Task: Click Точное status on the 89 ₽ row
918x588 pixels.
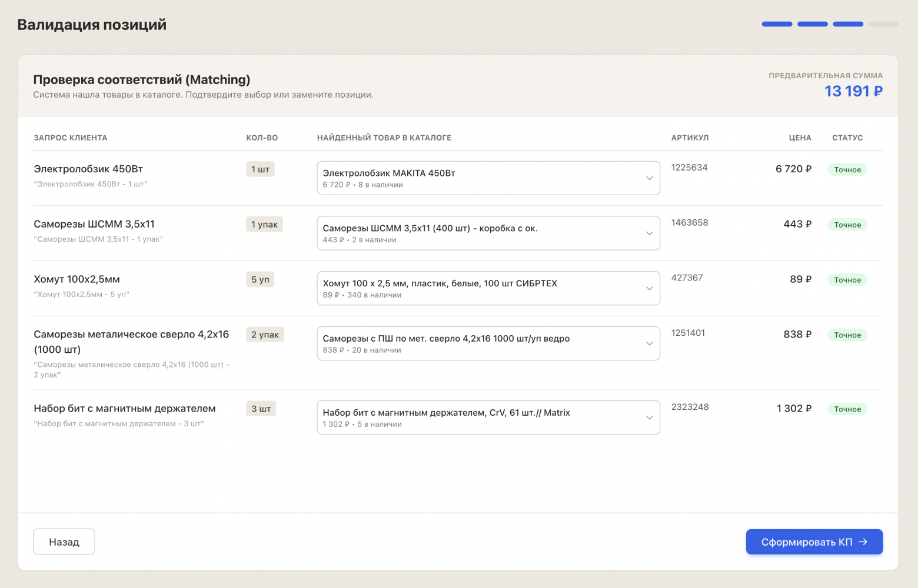Action: 847,280
